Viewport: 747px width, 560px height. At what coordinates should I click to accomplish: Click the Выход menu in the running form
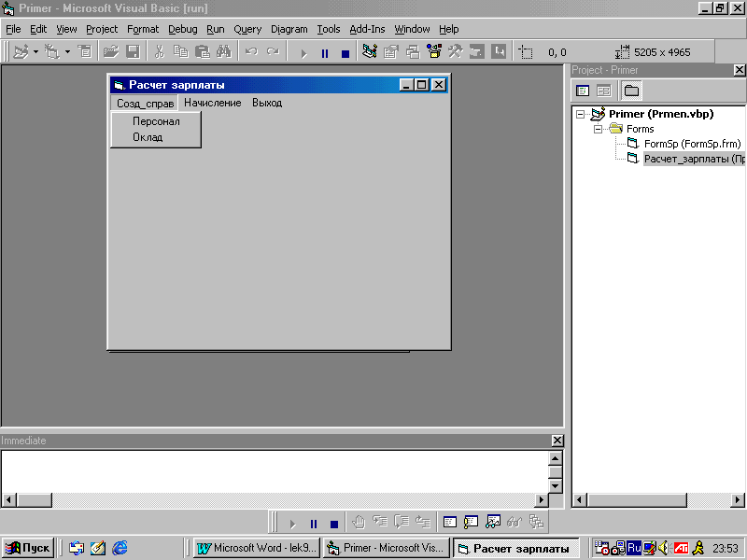[267, 103]
